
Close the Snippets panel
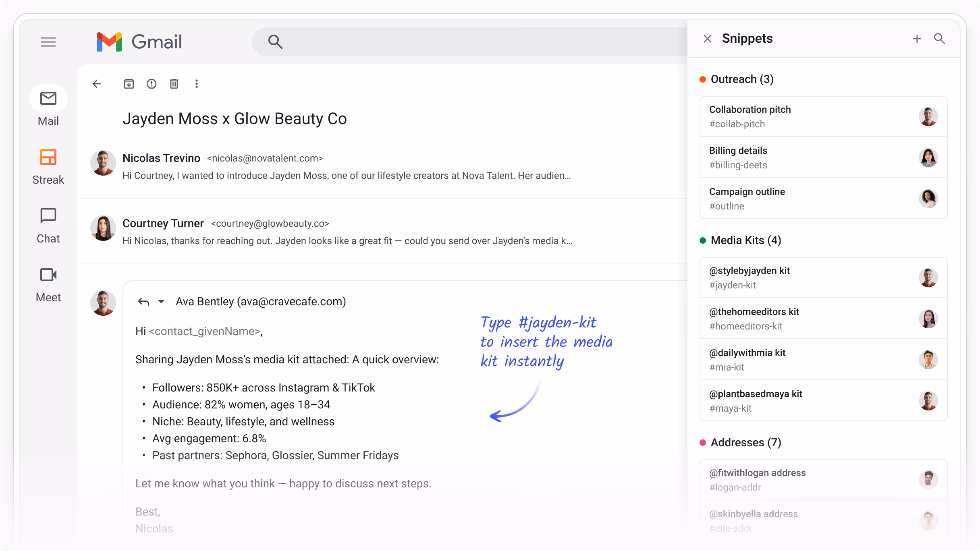click(708, 39)
